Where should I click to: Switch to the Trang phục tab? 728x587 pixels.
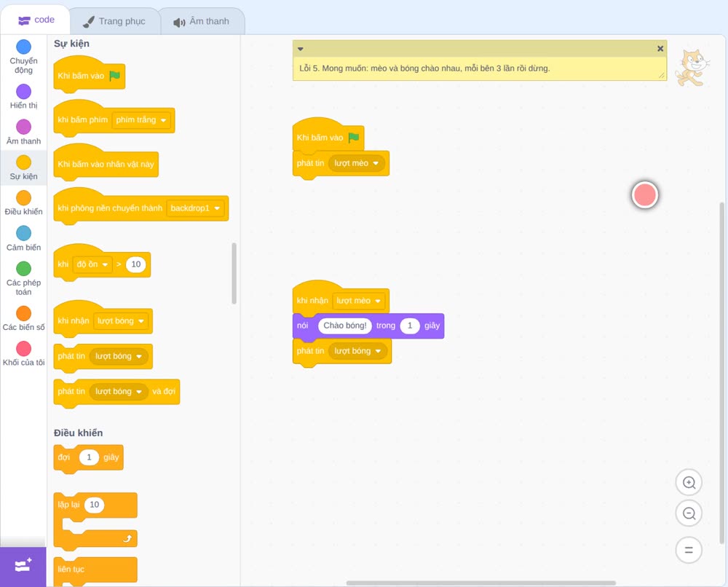click(x=114, y=21)
